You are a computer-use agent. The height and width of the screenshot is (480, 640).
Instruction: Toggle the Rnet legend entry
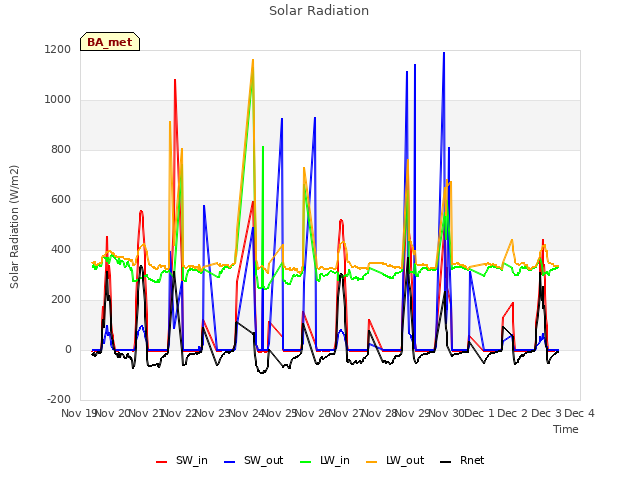click(x=462, y=461)
